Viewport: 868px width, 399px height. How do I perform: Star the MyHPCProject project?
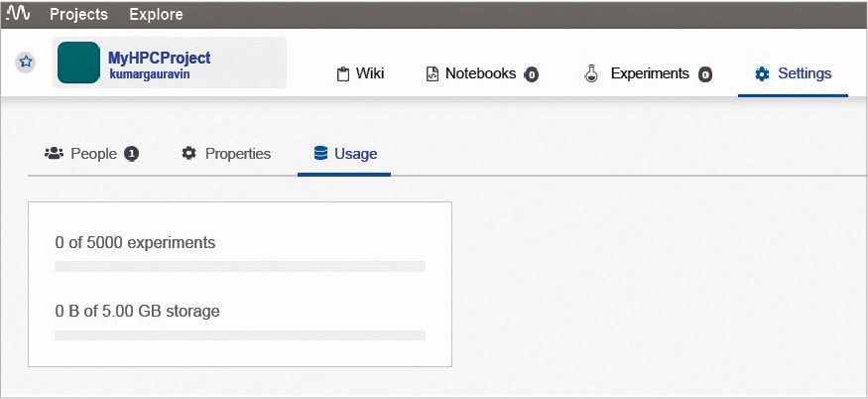click(x=27, y=62)
